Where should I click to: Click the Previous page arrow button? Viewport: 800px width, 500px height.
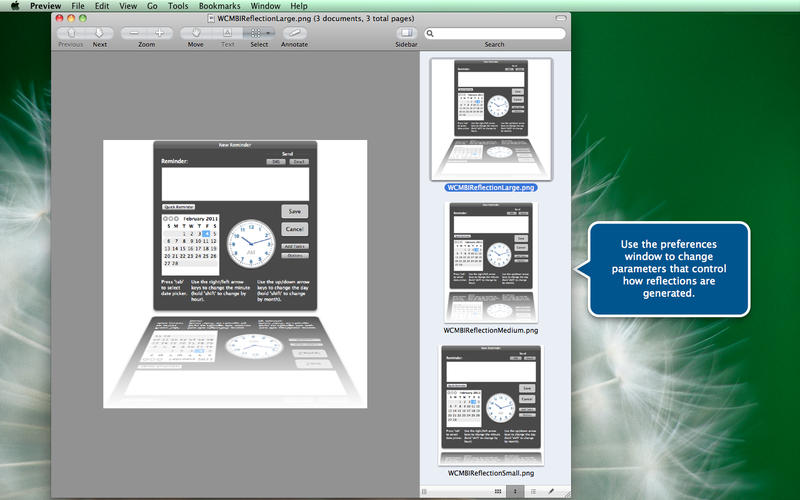pyautogui.click(x=71, y=33)
